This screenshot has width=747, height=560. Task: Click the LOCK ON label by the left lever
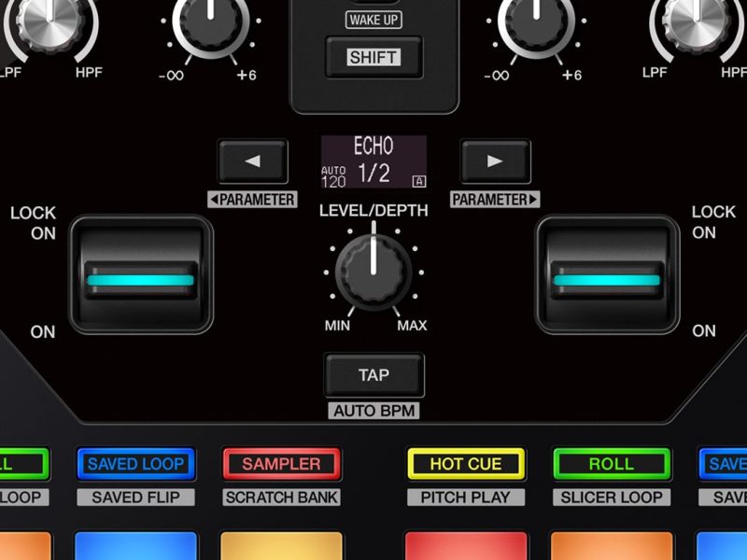(x=34, y=223)
